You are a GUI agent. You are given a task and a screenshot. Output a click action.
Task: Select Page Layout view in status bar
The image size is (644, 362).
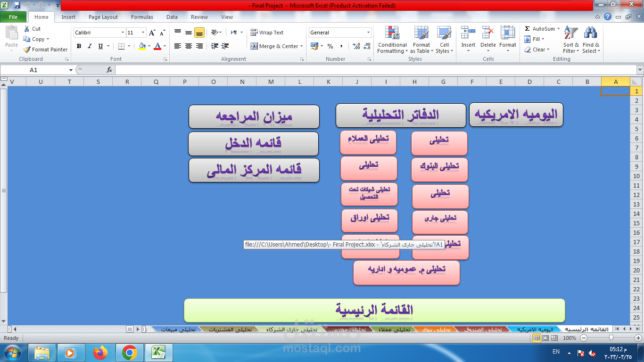click(x=545, y=338)
